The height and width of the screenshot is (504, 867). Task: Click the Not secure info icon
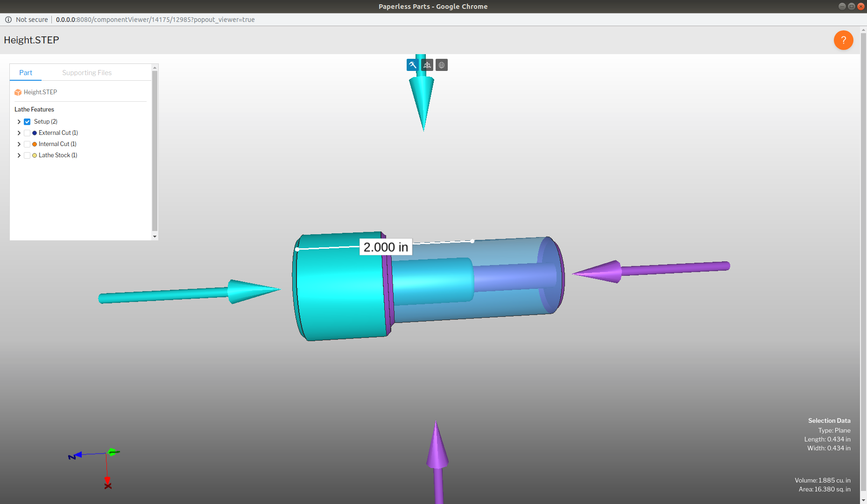pyautogui.click(x=8, y=20)
